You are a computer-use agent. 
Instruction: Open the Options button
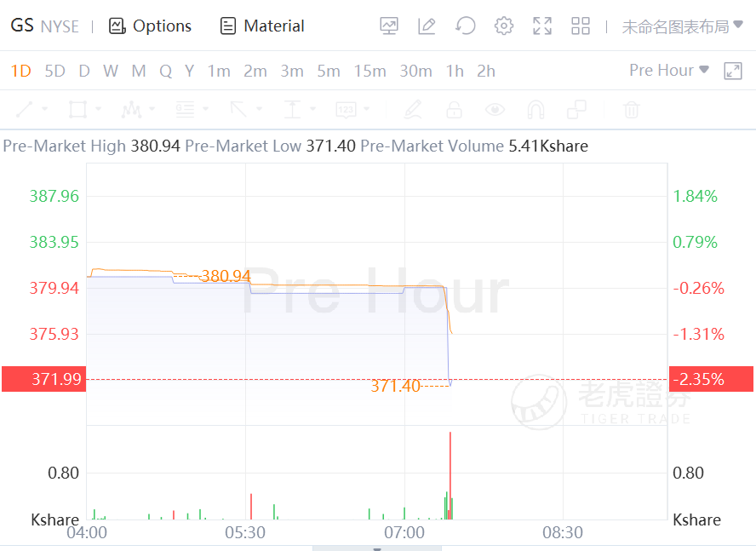click(x=150, y=26)
